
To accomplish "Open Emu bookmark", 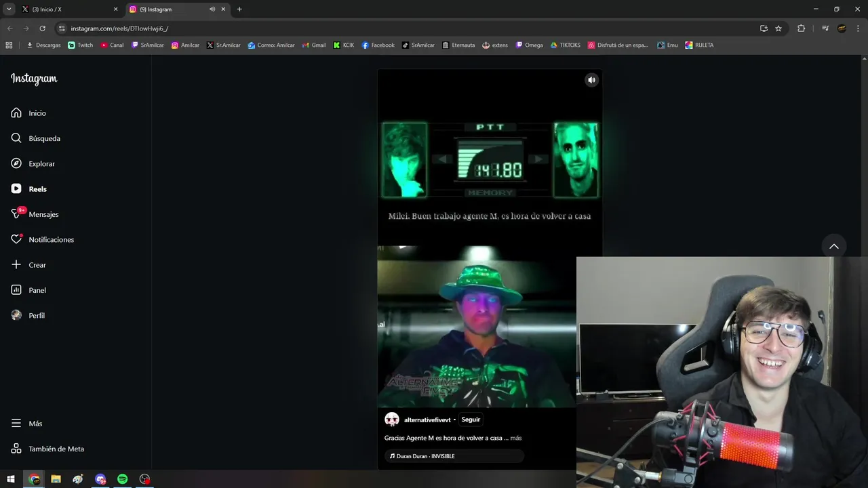I will (667, 45).
